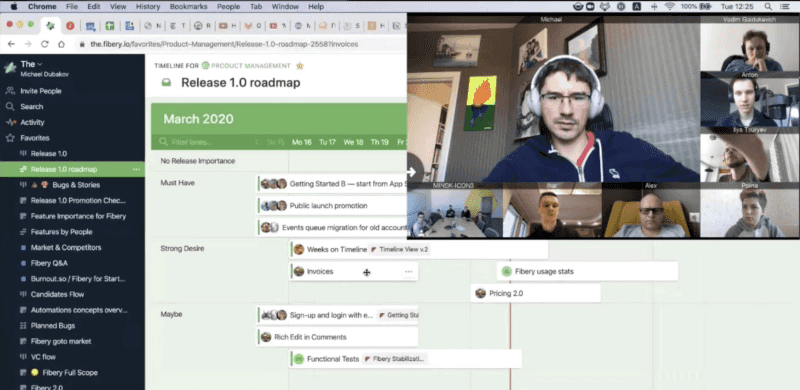
Task: Open the People menu
Action: [x=229, y=7]
